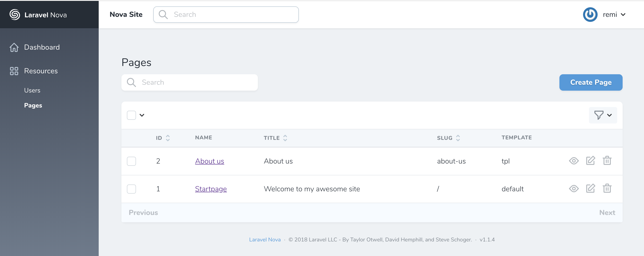Open Dashboard from the sidebar
The height and width of the screenshot is (256, 644).
[x=42, y=47]
